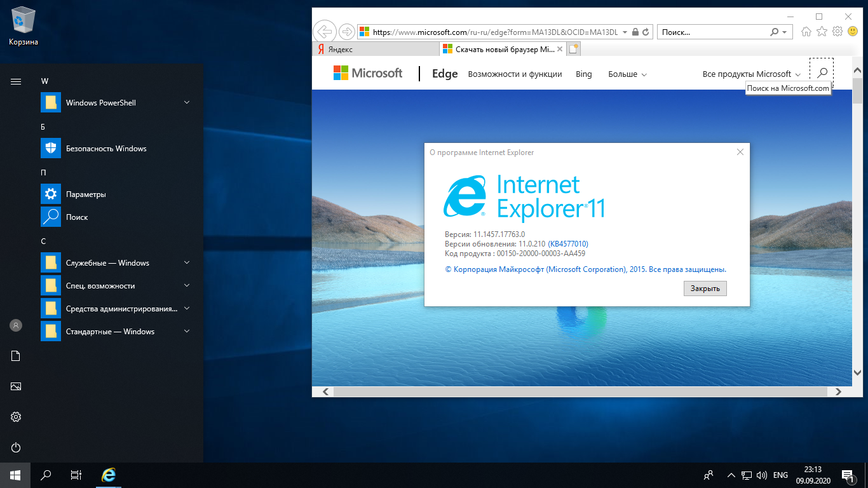Select the Скачать новый браузер tab

[501, 49]
